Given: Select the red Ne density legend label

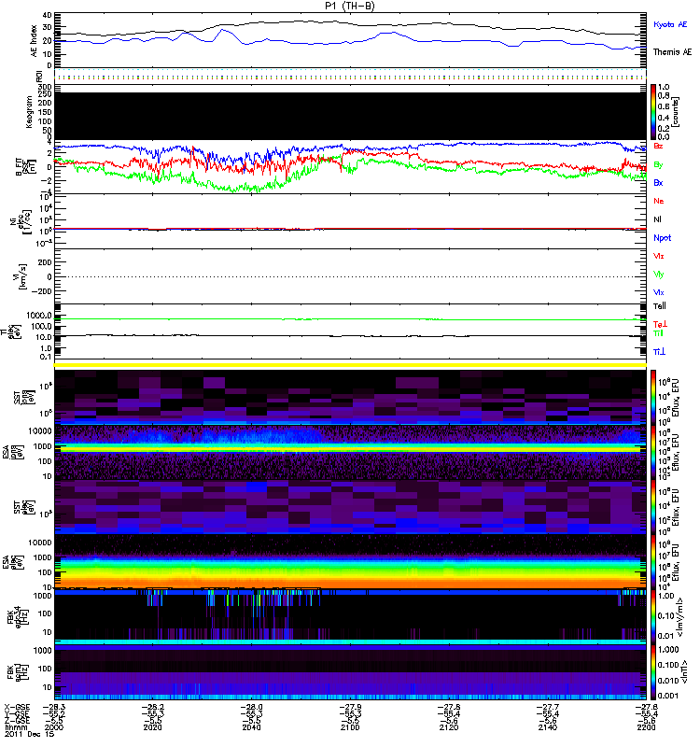Looking at the screenshot, I should [x=659, y=202].
